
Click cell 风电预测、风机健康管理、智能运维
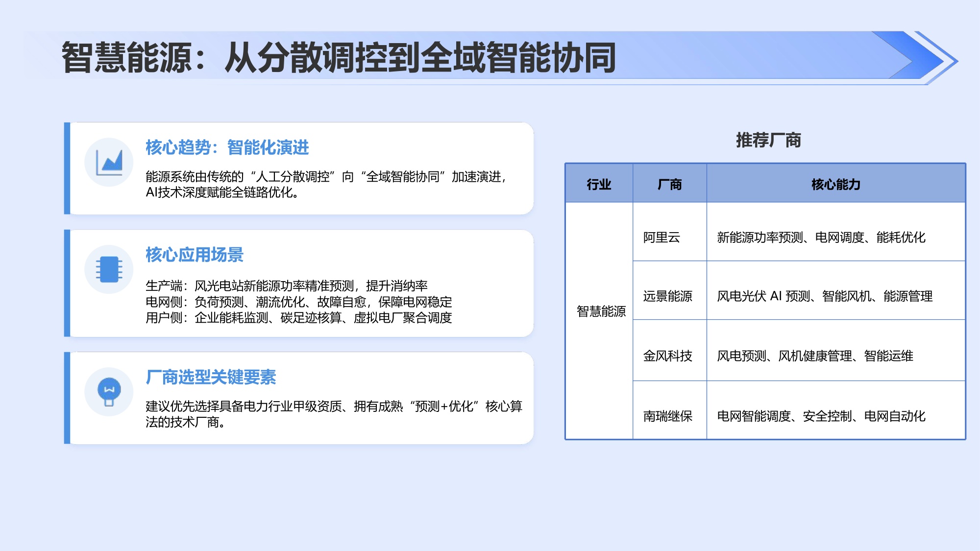point(836,350)
